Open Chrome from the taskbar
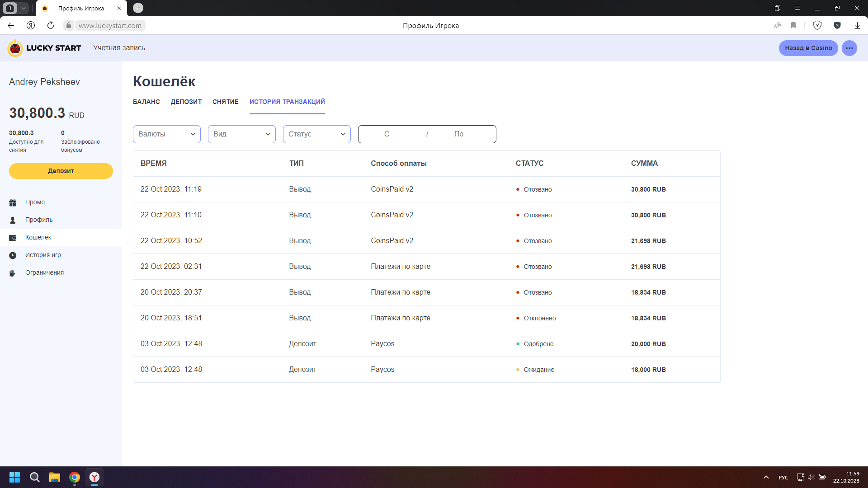 75,477
